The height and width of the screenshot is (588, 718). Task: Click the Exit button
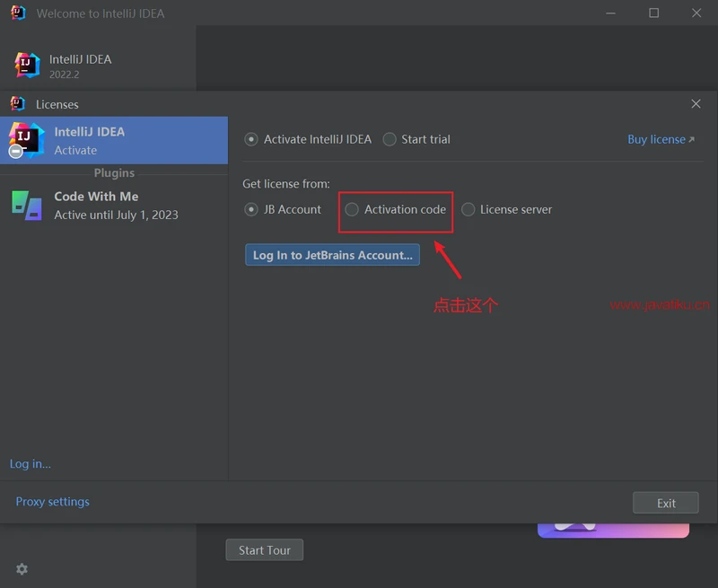tap(665, 503)
